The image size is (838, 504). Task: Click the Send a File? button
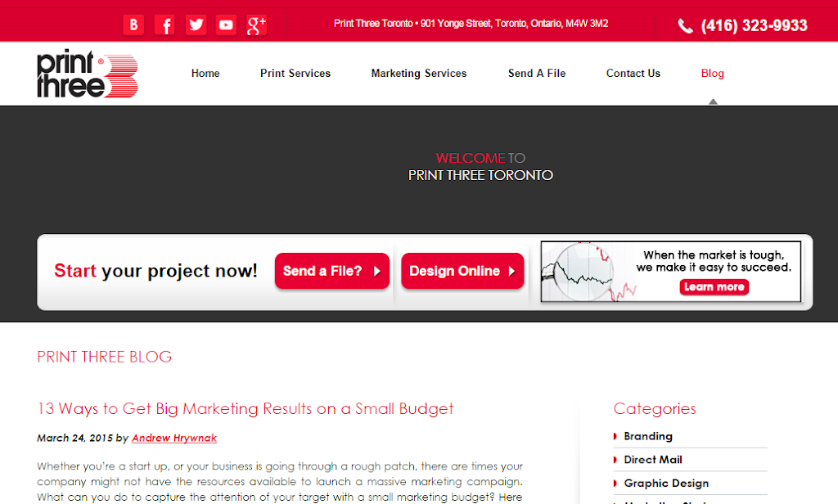point(332,271)
